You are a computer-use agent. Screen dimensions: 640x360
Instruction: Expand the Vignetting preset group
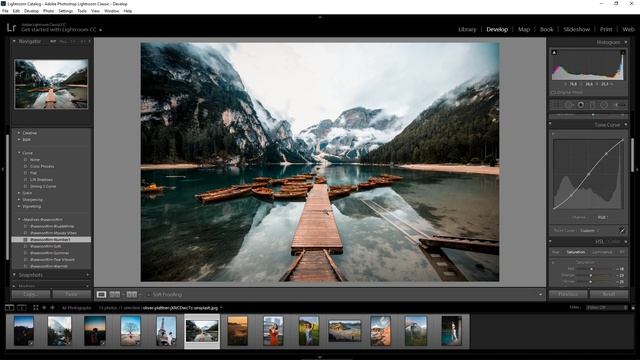coord(19,206)
